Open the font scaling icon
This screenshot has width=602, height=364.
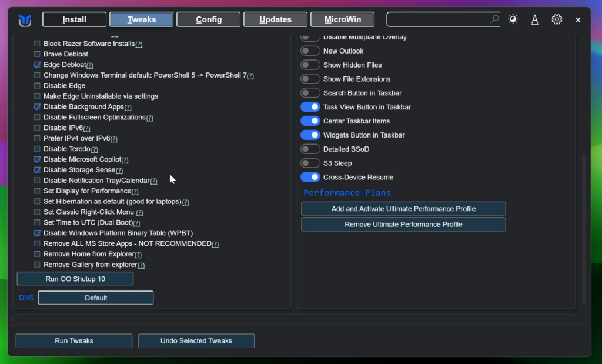coord(535,19)
